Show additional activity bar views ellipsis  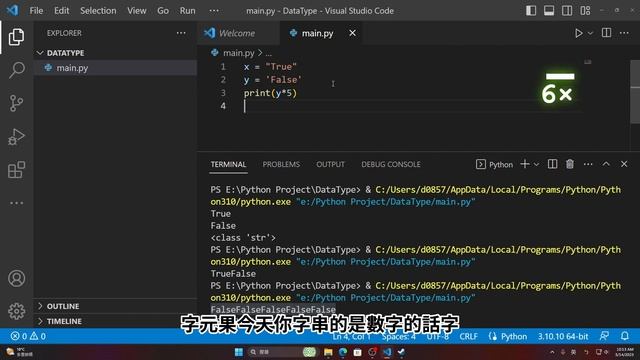coord(16,203)
